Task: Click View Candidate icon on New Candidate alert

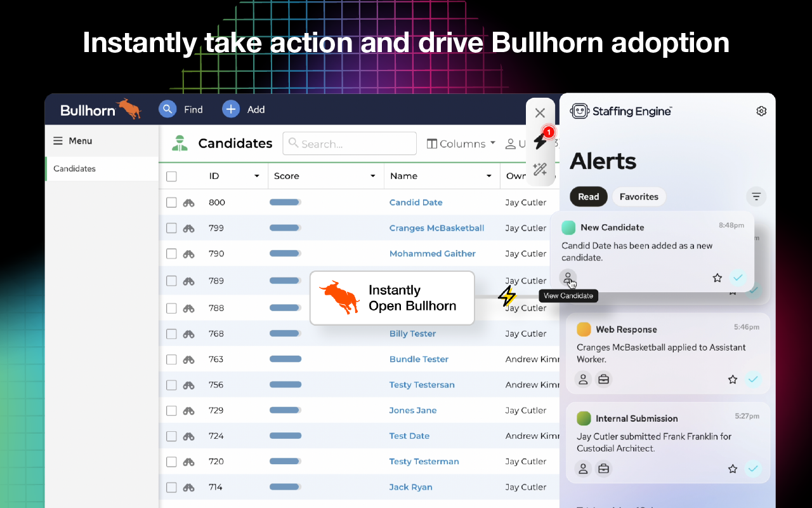Action: (568, 277)
